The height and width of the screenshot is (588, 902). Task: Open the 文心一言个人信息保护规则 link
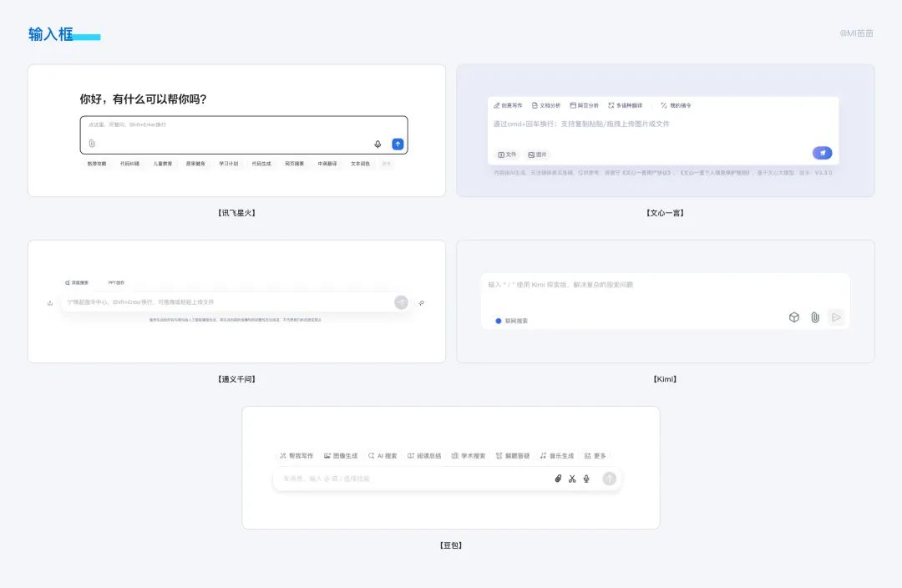pyautogui.click(x=715, y=173)
